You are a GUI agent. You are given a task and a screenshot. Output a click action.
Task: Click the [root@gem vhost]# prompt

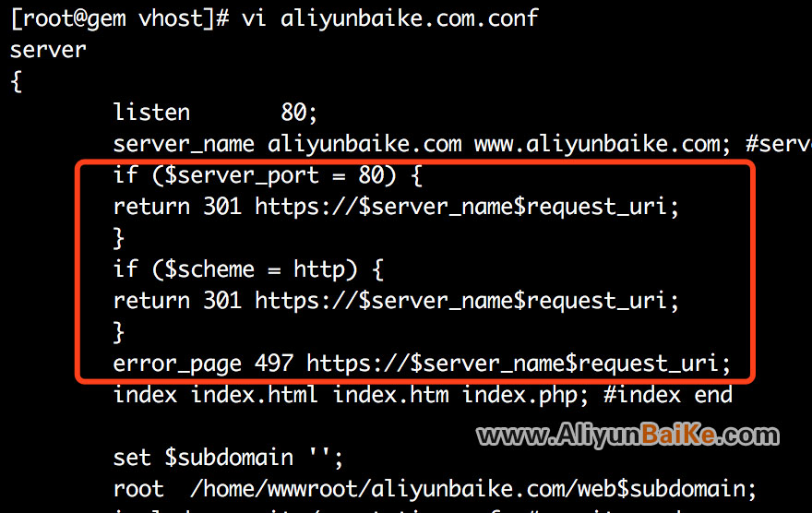click(120, 18)
